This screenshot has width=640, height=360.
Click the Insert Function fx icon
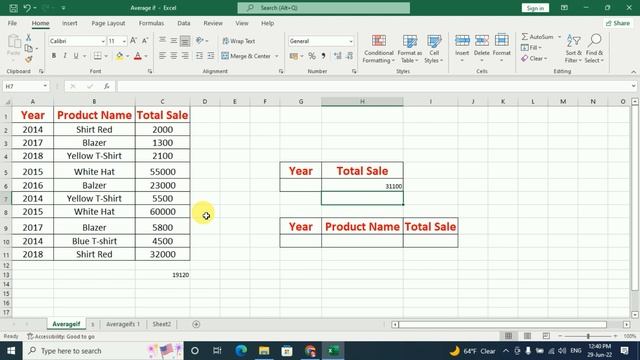point(107,86)
